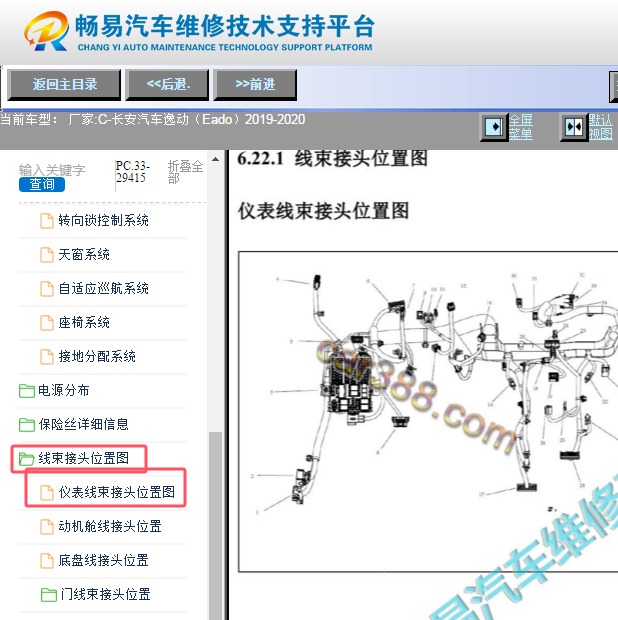Open 自适应巡航系统 tree item
Image resolution: width=618 pixels, height=620 pixels.
tap(103, 288)
